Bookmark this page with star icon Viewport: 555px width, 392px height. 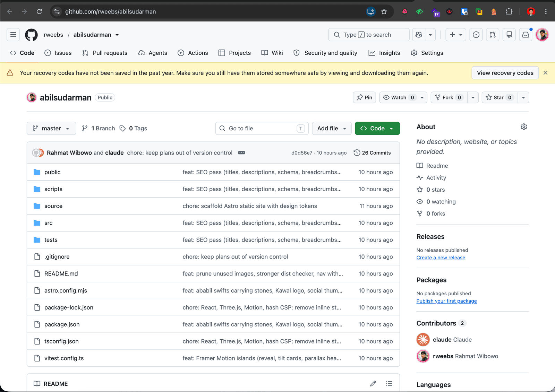[x=384, y=11]
